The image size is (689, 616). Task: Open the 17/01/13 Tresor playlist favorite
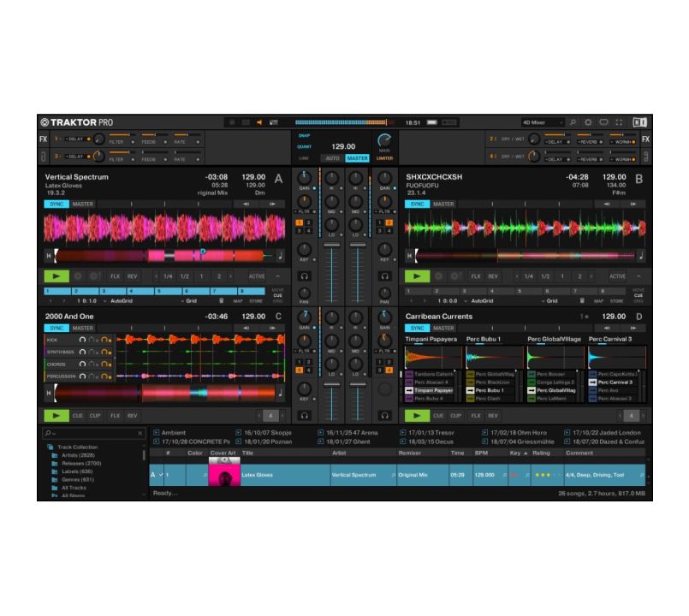click(427, 433)
